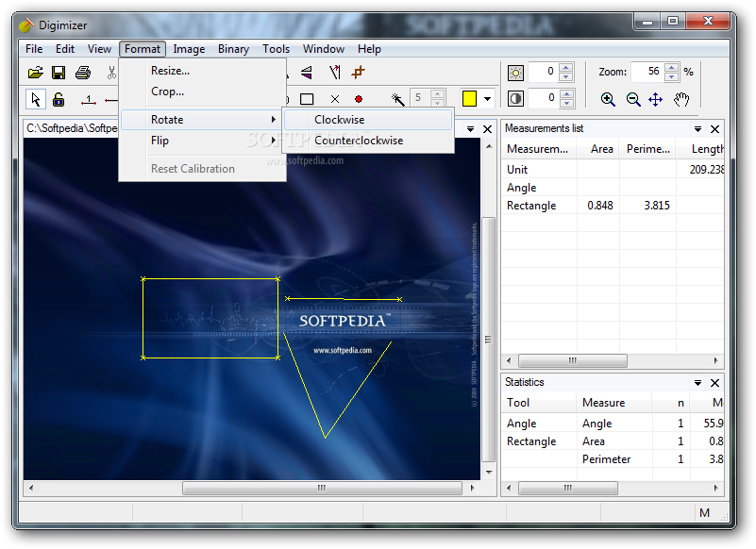
Task: Select the rotate image toolbar icon
Action: tap(335, 73)
